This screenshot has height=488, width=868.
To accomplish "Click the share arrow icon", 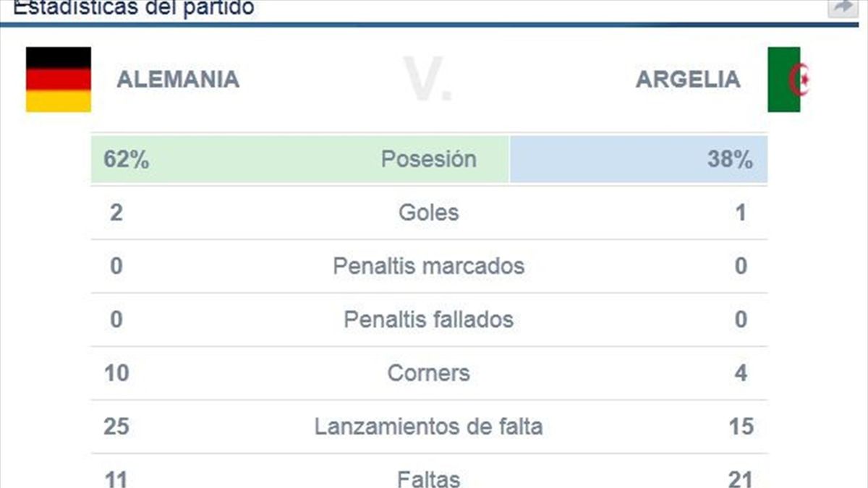I will (x=843, y=7).
